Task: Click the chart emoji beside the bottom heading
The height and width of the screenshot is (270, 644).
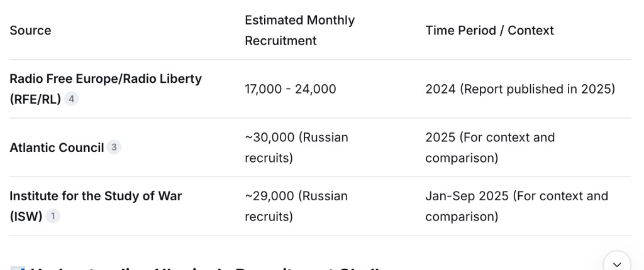Action: tap(18, 268)
